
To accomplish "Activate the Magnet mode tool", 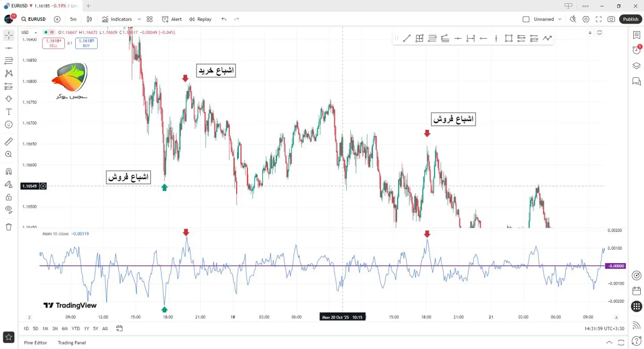I will (9, 171).
